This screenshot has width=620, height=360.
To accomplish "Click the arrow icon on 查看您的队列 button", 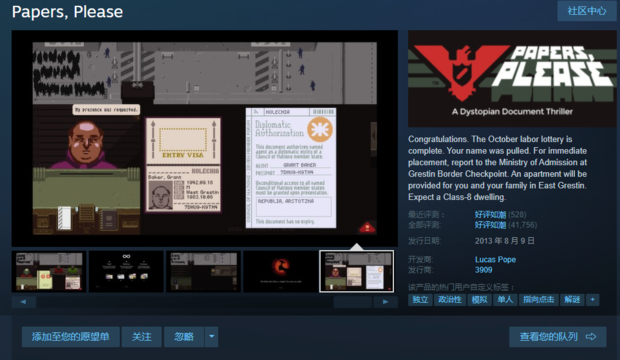I will point(591,337).
